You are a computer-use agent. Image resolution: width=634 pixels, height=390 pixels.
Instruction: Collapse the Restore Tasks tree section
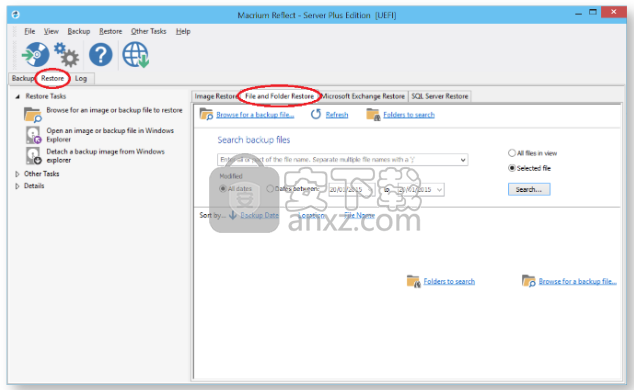point(17,97)
